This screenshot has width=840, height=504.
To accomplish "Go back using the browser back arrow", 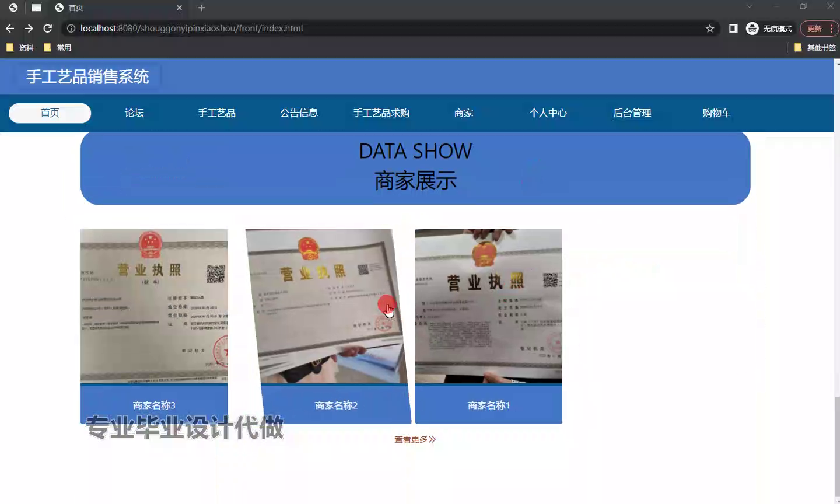I will 10,29.
